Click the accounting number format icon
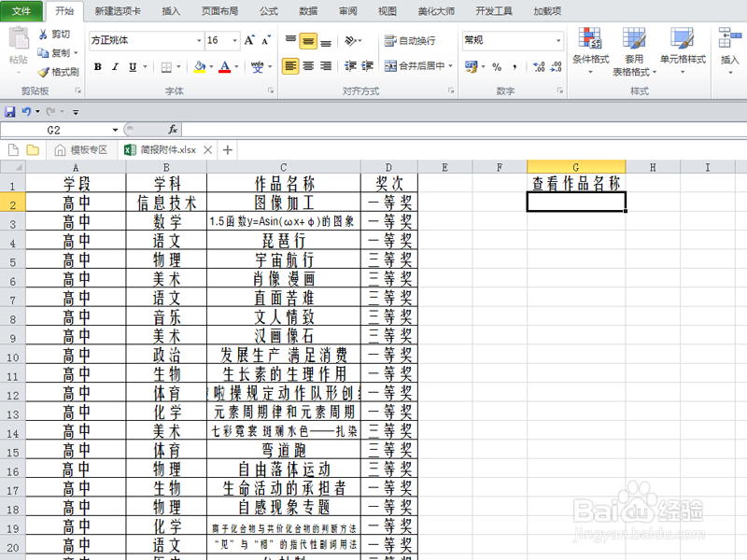This screenshot has height=560, width=747. click(x=472, y=67)
